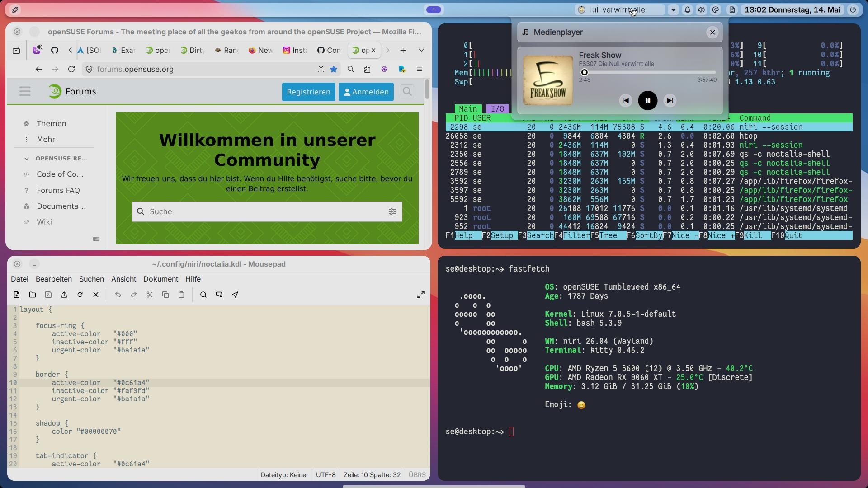Switch to the I/O tab in htop
Viewport: 868px width, 488px height.
497,109
